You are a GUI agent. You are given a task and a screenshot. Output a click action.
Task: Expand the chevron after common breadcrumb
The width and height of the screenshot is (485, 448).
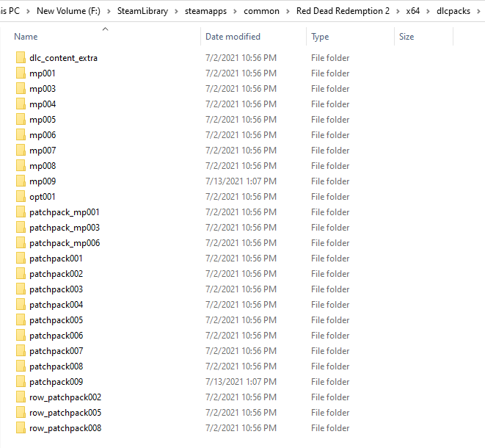pos(288,12)
